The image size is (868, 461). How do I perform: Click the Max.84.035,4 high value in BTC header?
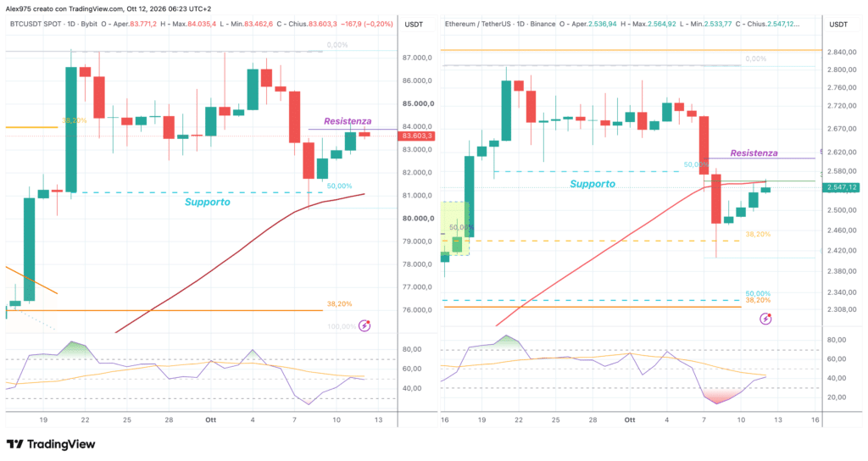[x=194, y=24]
